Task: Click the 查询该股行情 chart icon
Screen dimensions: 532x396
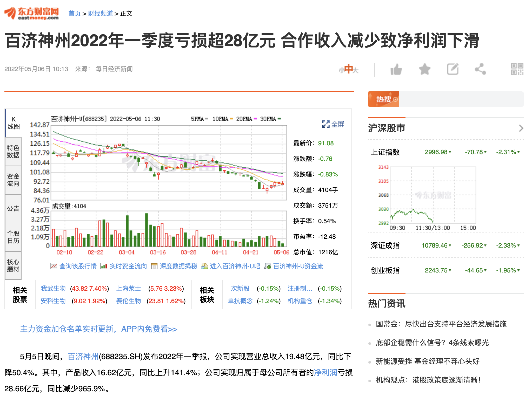Action: 54,266
